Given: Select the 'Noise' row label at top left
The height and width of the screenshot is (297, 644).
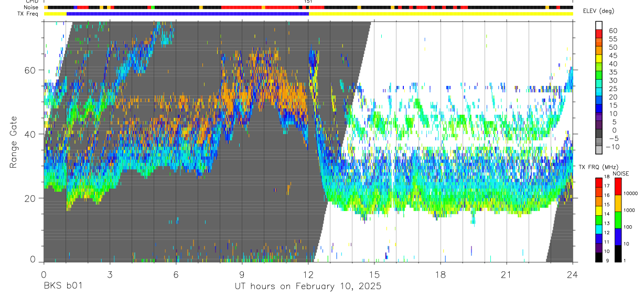Looking at the screenshot, I should (30, 7).
